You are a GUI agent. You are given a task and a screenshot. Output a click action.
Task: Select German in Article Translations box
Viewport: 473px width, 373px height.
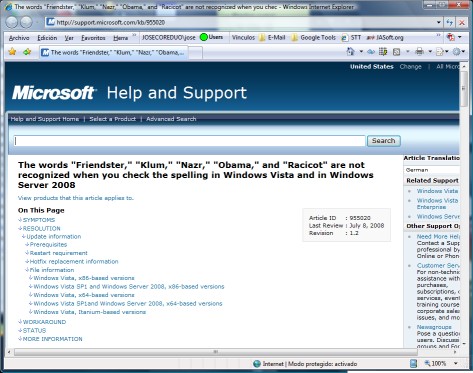(x=417, y=170)
